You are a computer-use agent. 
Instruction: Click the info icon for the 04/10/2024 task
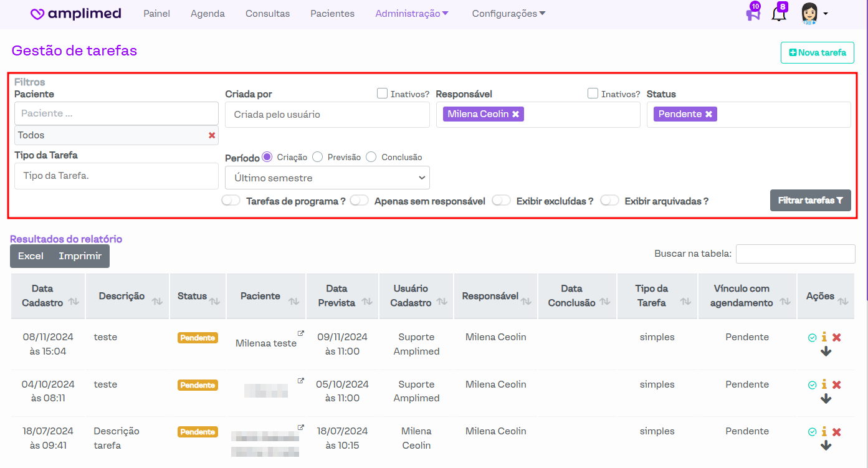[824, 384]
